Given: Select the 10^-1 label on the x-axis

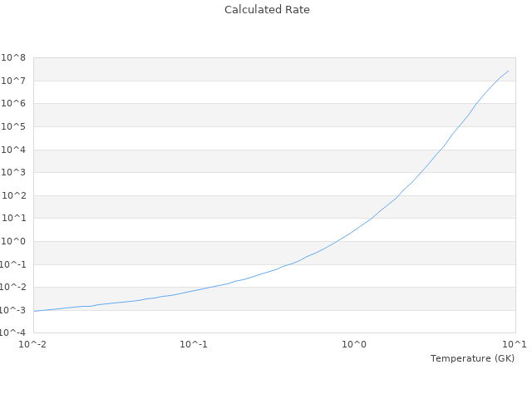Looking at the screenshot, I should point(194,344).
